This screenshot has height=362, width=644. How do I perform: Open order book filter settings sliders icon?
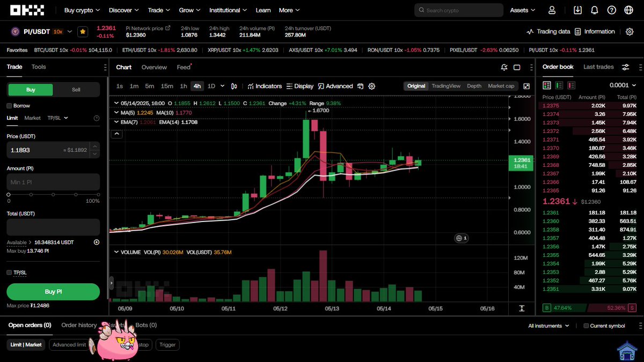pyautogui.click(x=626, y=67)
